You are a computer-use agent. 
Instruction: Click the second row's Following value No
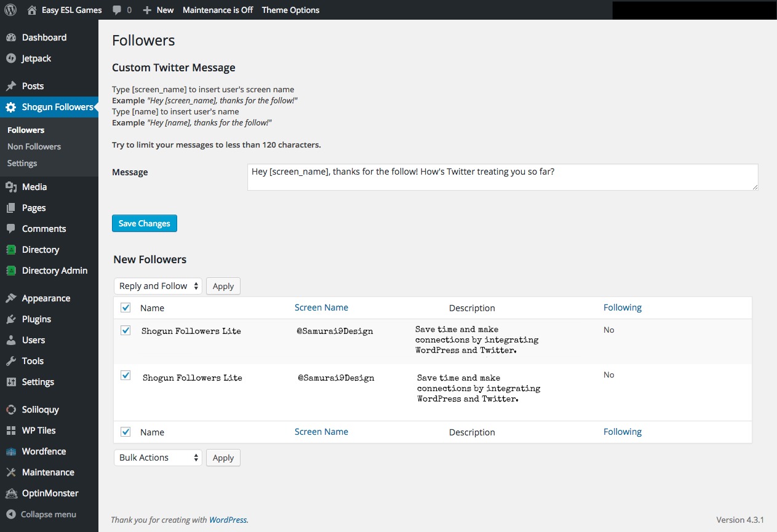click(x=608, y=375)
